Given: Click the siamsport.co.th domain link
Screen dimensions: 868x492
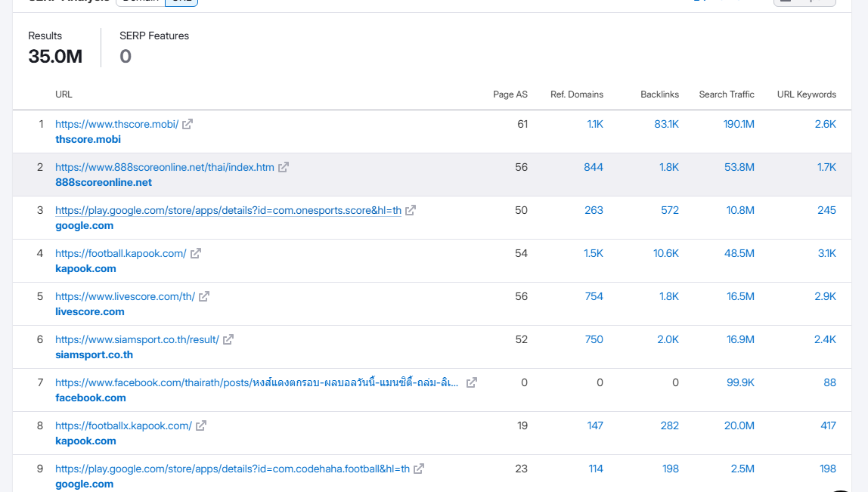Looking at the screenshot, I should (x=94, y=354).
